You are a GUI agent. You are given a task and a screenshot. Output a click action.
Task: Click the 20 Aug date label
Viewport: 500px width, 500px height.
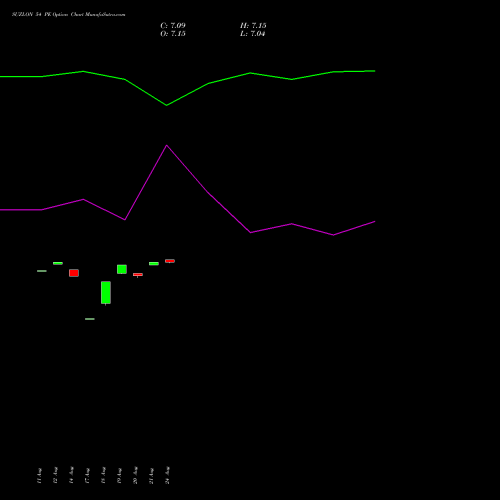[x=135, y=475]
